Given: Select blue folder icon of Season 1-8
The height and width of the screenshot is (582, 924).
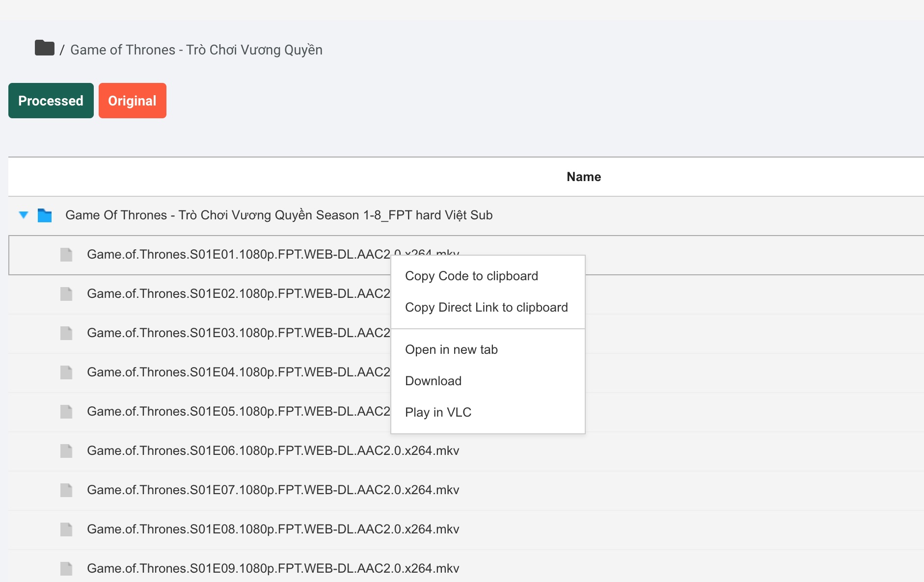Looking at the screenshot, I should (x=45, y=215).
